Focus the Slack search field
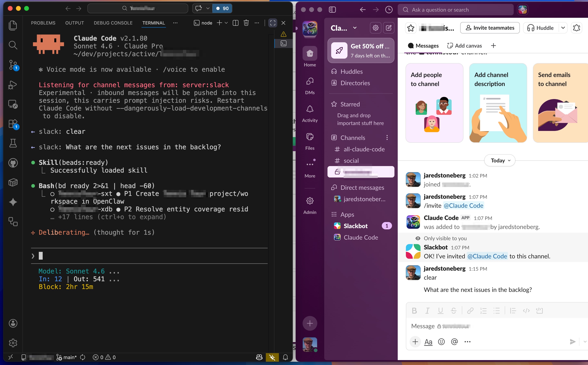 pyautogui.click(x=455, y=10)
